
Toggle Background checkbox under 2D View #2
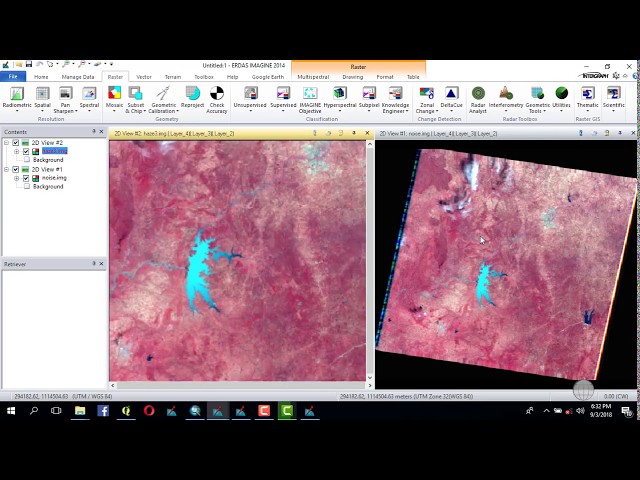coord(27,160)
